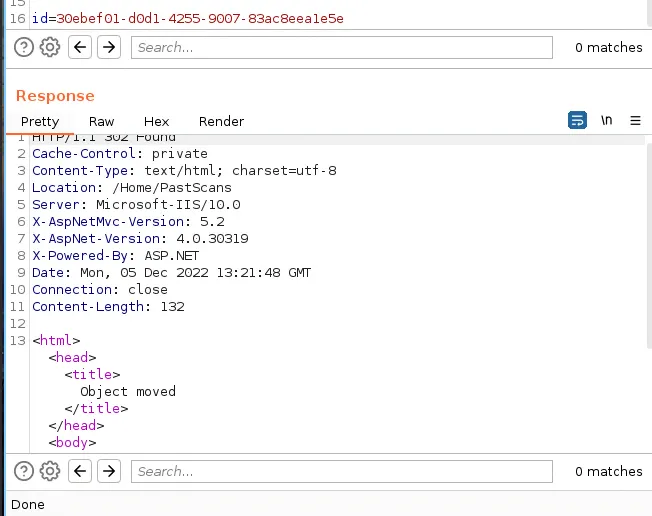This screenshot has width=652, height=516.
Task: Open help for the request search bar
Action: click(x=24, y=47)
